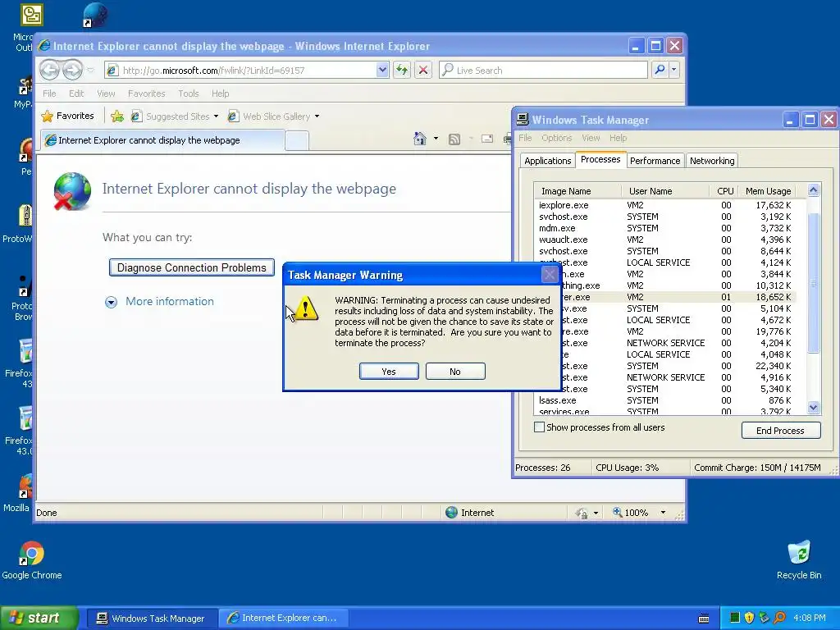Switch to Performance tab in Task Manager
The height and width of the screenshot is (630, 840).
655,161
